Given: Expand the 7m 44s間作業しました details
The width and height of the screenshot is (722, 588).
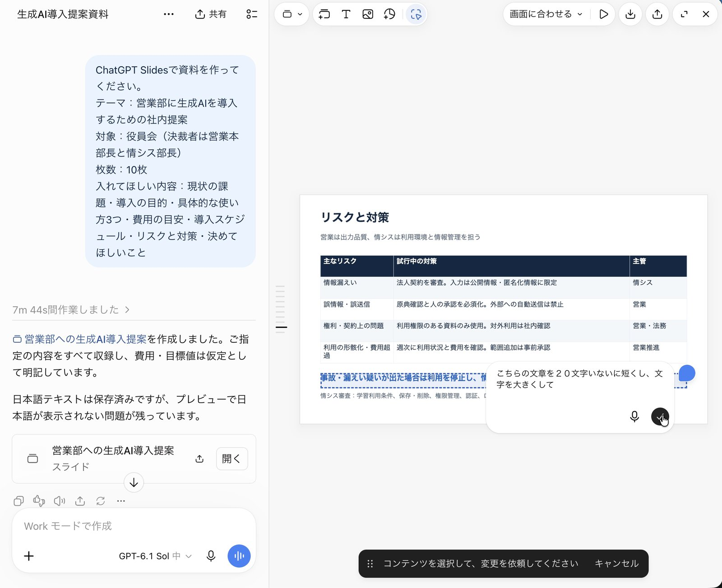Looking at the screenshot, I should pos(71,310).
